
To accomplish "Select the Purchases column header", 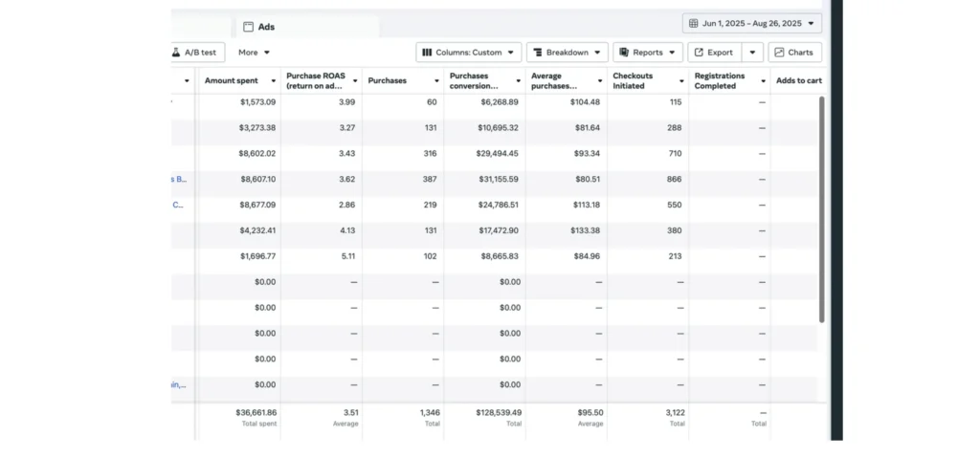I will click(387, 80).
